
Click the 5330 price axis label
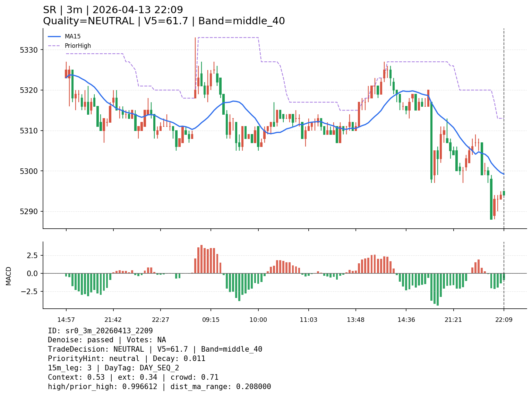[29, 50]
